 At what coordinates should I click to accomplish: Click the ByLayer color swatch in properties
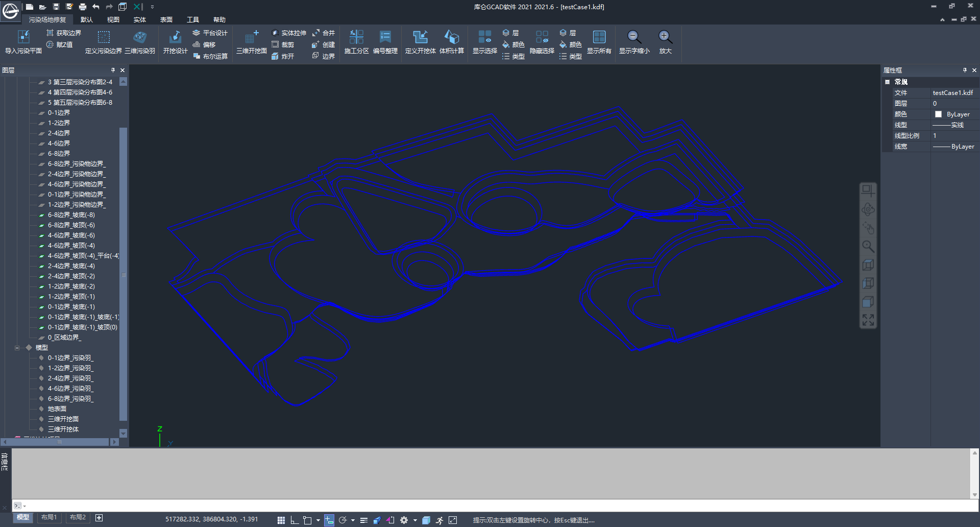click(x=938, y=114)
